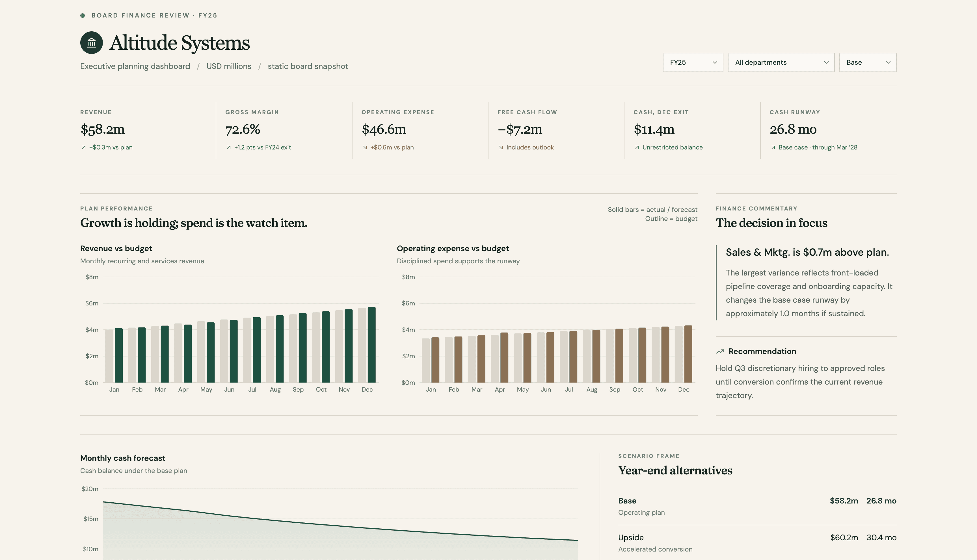This screenshot has width=977, height=560.
Task: Click the –$7.2m free cash flow value
Action: [520, 129]
